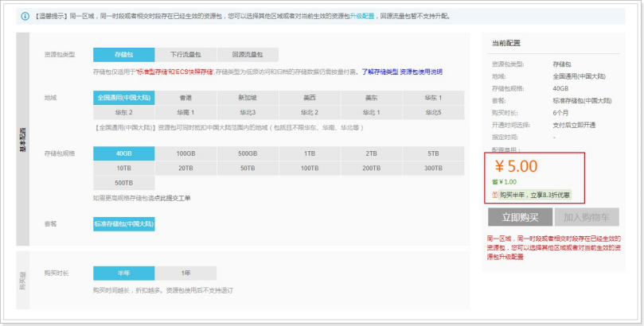
Task: Choose the 华北5 region
Action: (433, 112)
